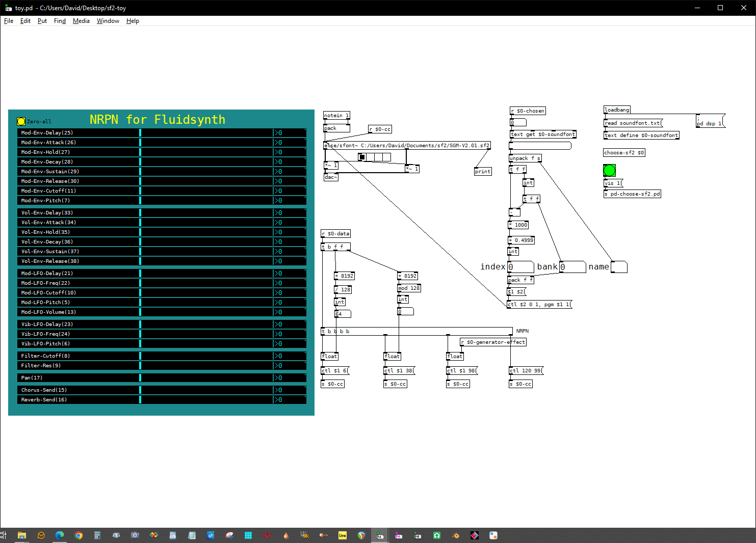Click the index number box
Viewport: 756px width, 543px height.
pyautogui.click(x=520, y=267)
